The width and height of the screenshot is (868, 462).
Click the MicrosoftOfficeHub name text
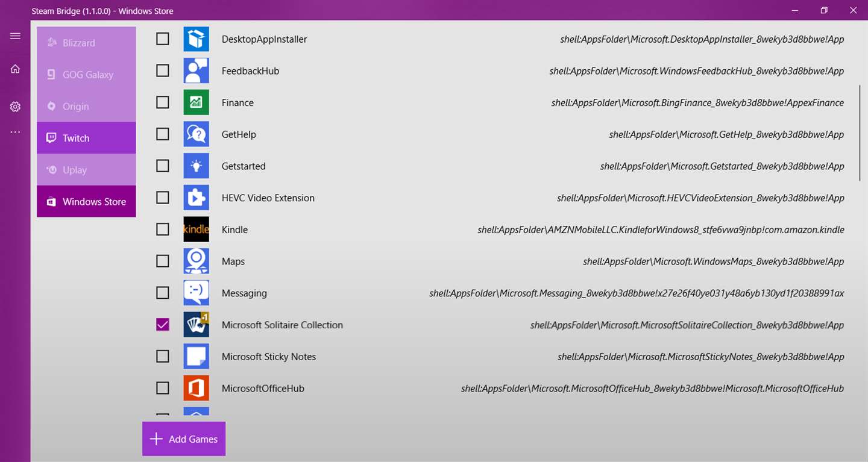[263, 389]
